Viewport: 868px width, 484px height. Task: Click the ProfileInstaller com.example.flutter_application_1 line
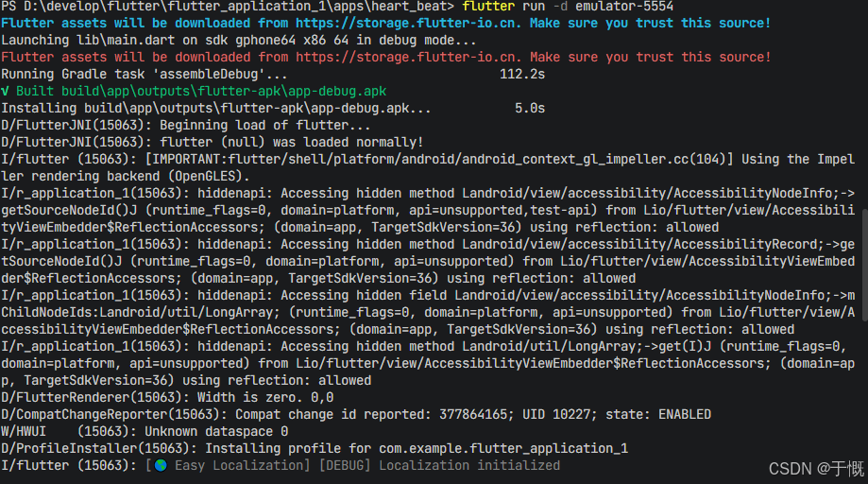[315, 449]
